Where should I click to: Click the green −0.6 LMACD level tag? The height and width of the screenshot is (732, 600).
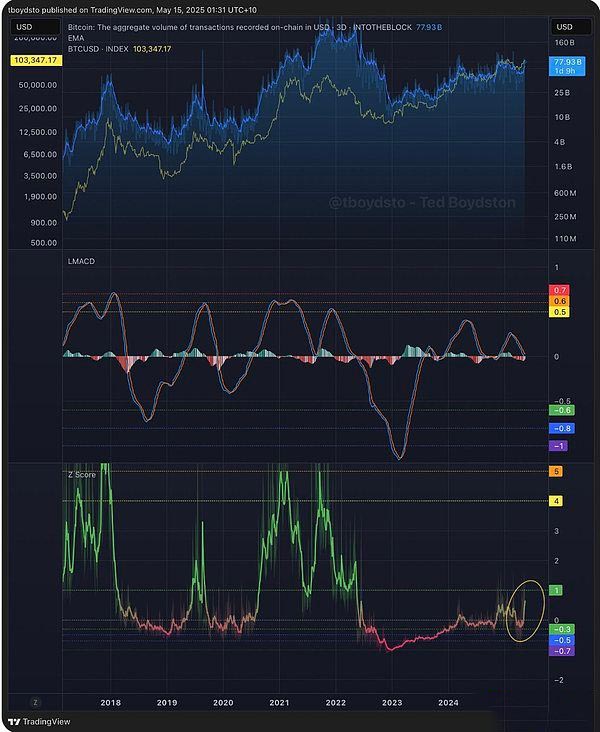click(x=562, y=410)
